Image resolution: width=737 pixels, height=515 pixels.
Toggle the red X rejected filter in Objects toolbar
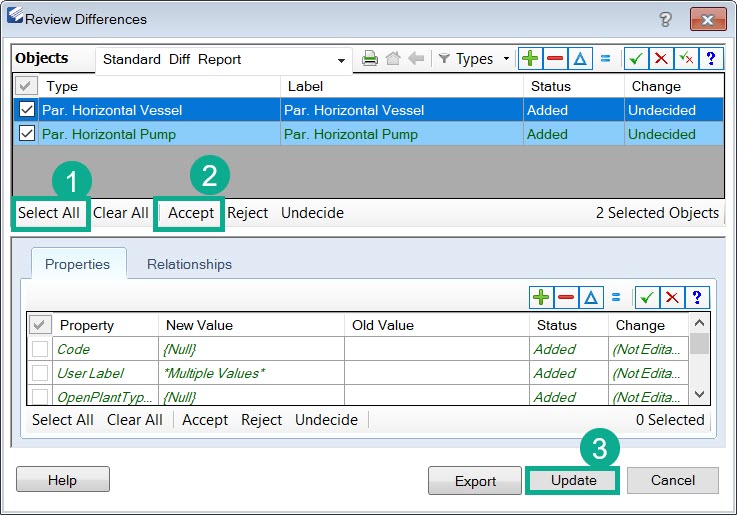pos(661,59)
